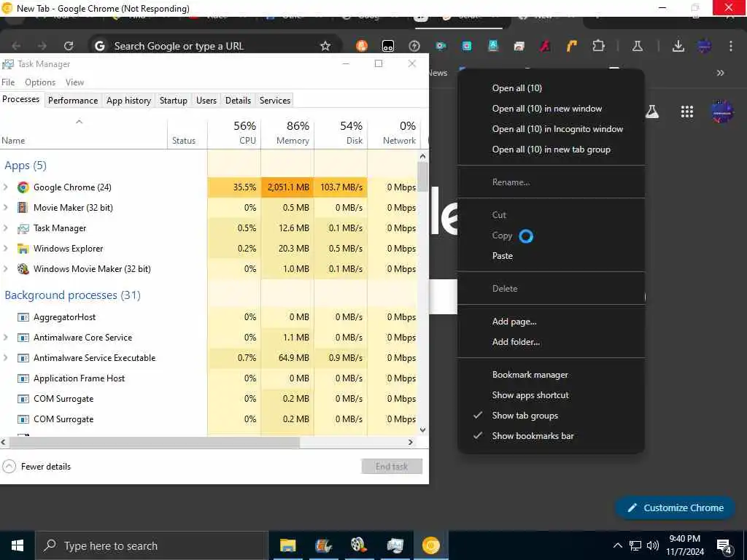Click the Search Labs flask on Google page
This screenshot has width=747, height=560.
[x=651, y=112]
